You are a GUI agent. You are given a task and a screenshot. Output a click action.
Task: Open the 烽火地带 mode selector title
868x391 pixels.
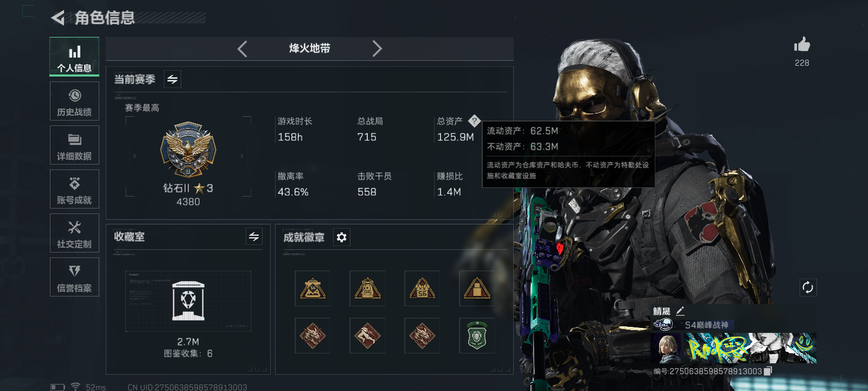click(310, 48)
